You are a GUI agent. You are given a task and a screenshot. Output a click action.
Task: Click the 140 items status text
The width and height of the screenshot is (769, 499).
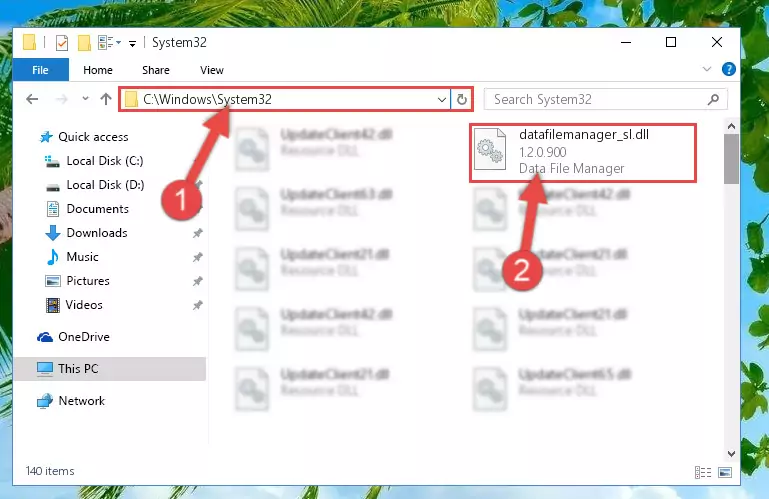(x=50, y=471)
